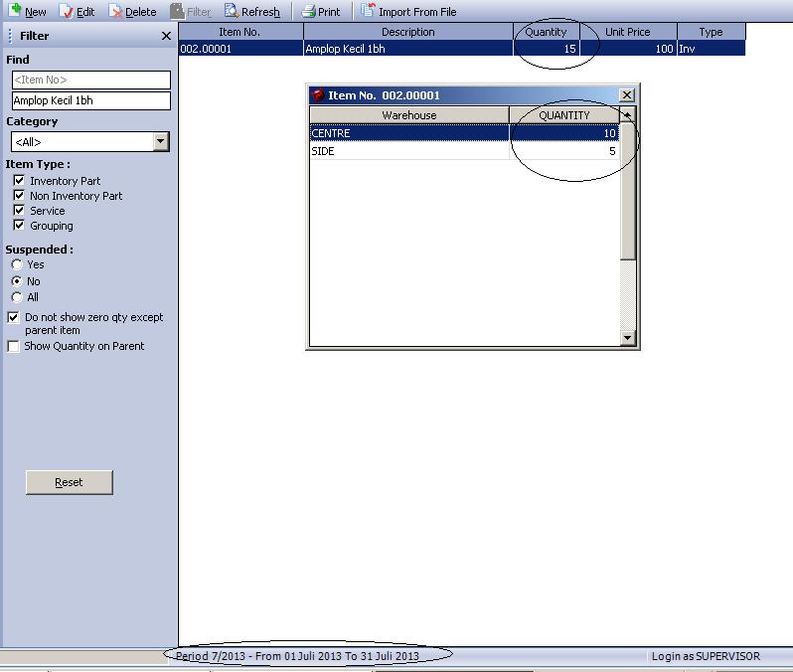
Task: Enable Show Quantity on Parent
Action: point(13,347)
